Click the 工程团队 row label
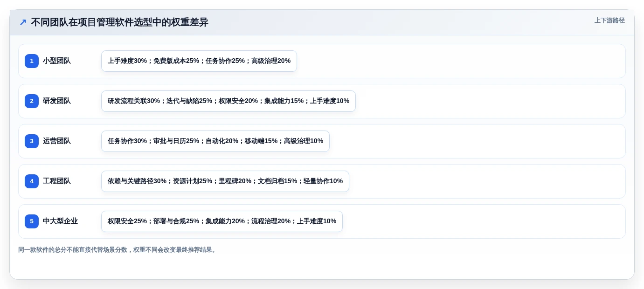Viewport: 644px width, 289px height. (57, 181)
